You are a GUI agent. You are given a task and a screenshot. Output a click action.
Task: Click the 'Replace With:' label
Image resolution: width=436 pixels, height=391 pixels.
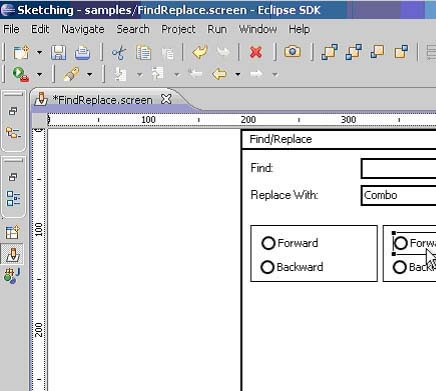point(284,195)
